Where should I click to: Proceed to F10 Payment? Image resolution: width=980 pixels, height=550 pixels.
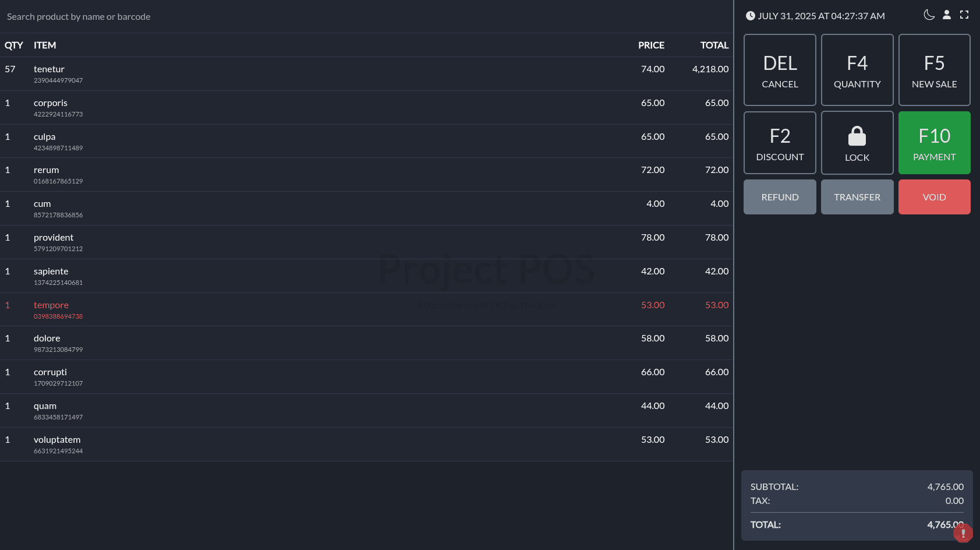coord(934,143)
